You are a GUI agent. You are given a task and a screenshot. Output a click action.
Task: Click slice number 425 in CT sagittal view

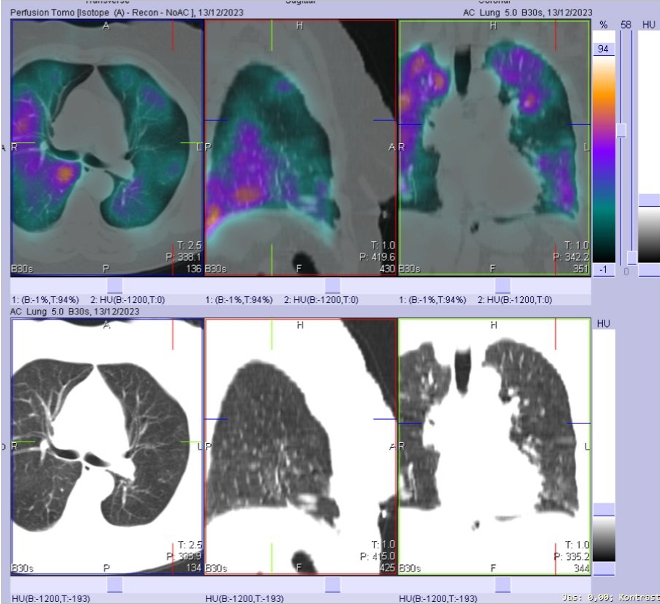pyautogui.click(x=387, y=568)
